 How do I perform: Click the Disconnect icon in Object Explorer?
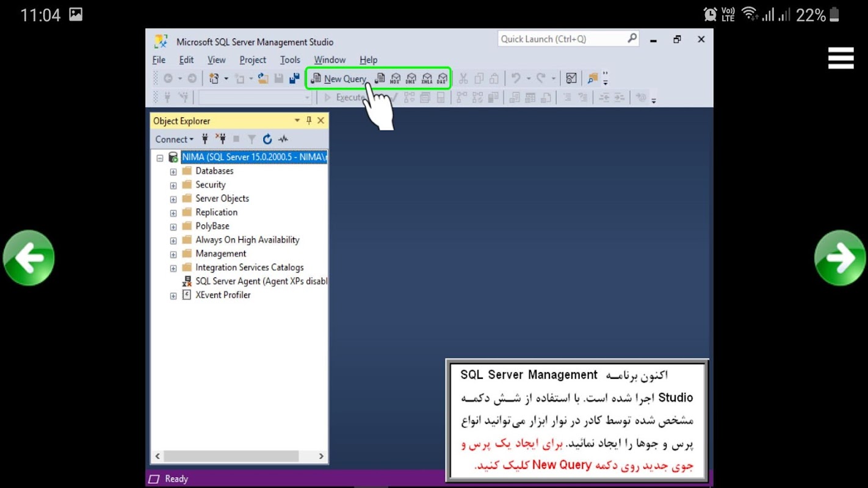[220, 139]
